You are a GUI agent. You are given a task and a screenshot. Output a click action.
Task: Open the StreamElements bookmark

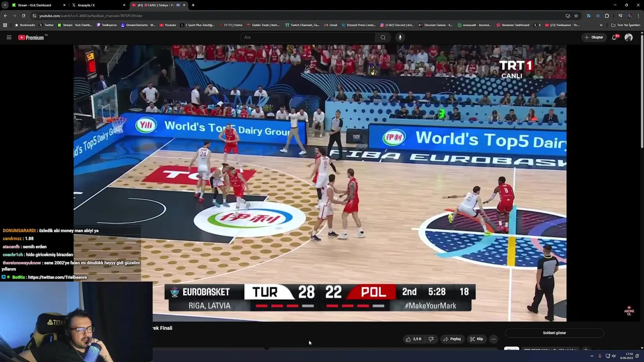pos(138,25)
